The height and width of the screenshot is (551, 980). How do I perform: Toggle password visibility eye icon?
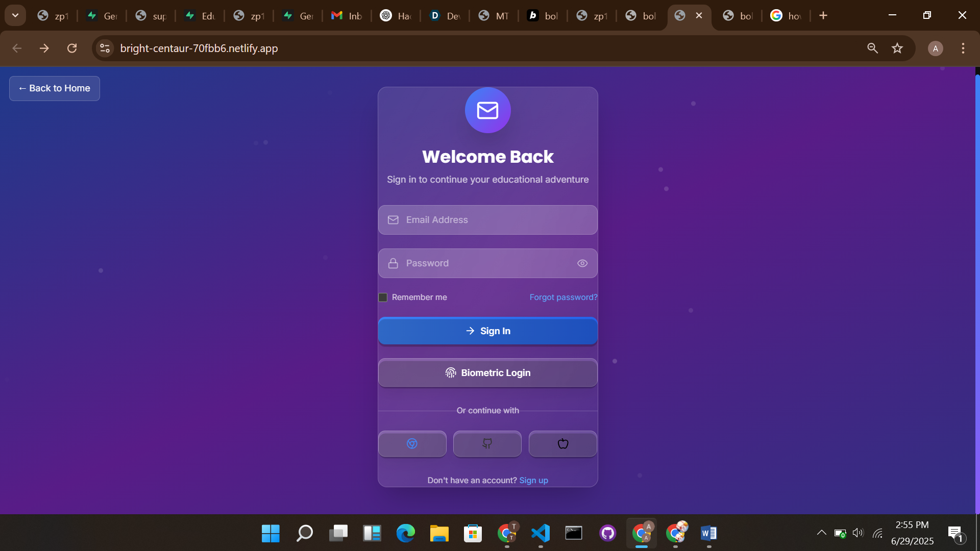point(582,263)
